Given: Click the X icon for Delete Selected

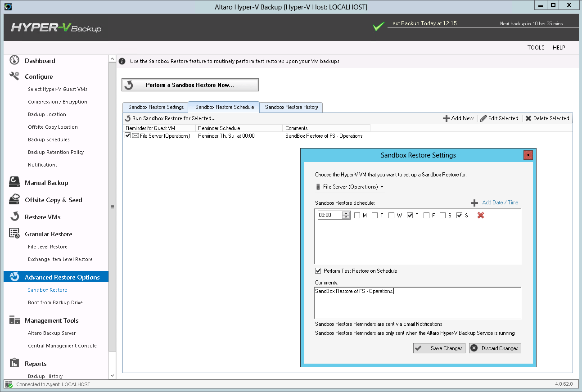Looking at the screenshot, I should (528, 118).
